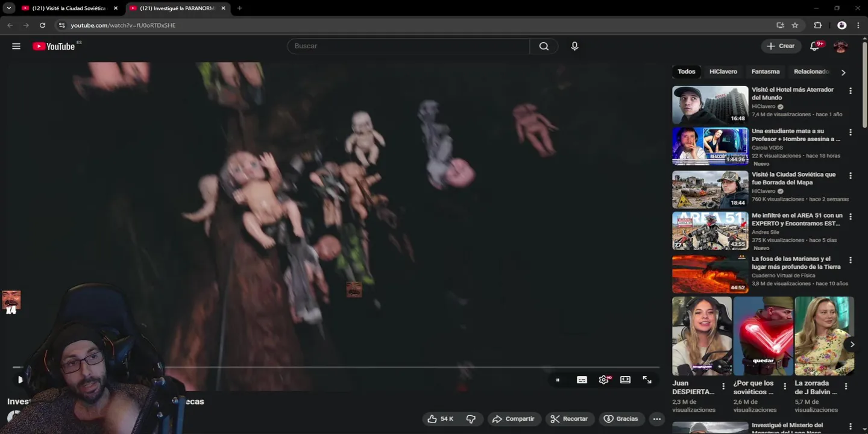Click the Recortar clip button

pos(569,419)
